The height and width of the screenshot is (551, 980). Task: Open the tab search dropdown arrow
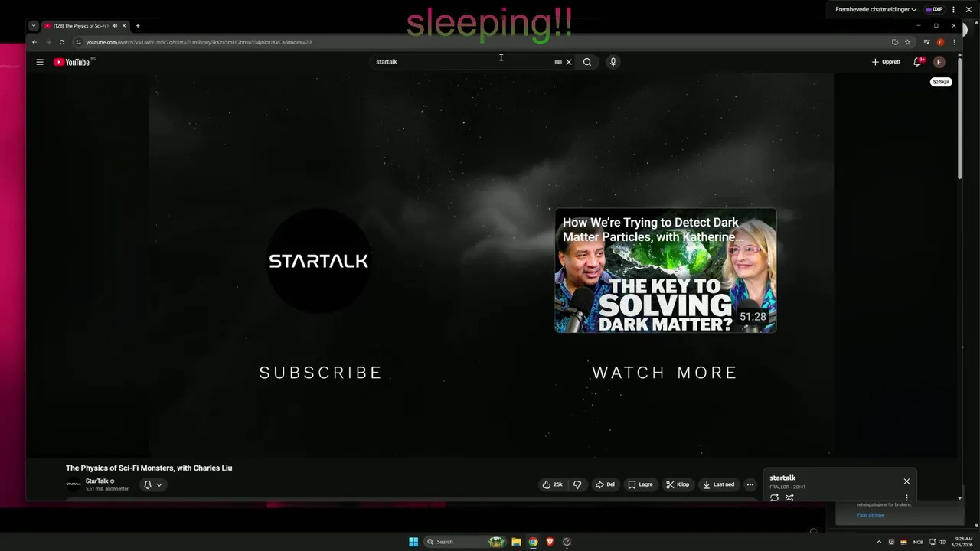coord(34,26)
